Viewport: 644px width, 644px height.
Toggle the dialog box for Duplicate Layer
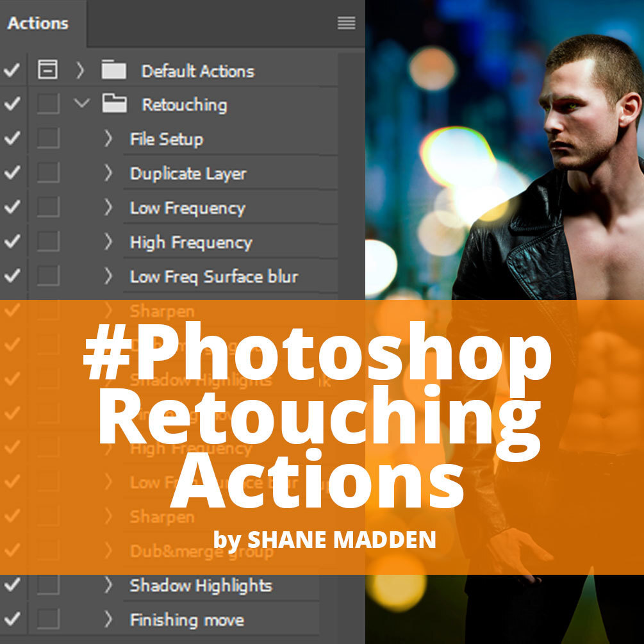(48, 172)
